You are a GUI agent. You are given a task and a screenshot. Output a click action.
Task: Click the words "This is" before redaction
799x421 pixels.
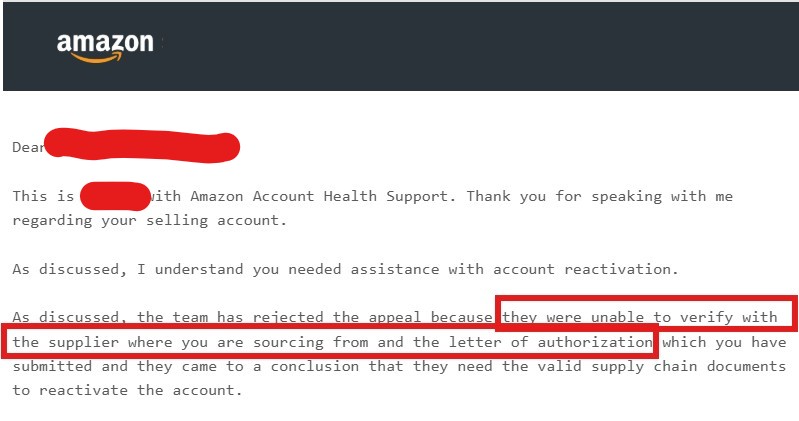tap(43, 196)
